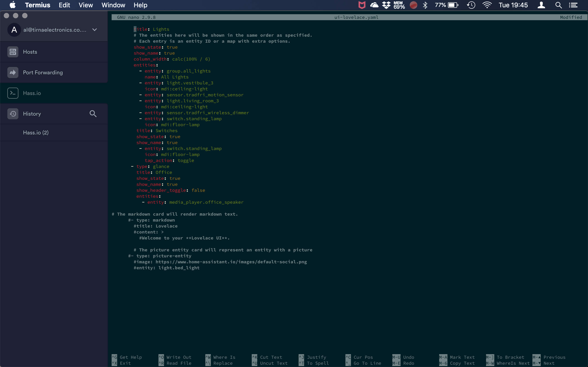This screenshot has height=367, width=588.
Task: Check the MEM 69% memory indicator
Action: pos(399,5)
